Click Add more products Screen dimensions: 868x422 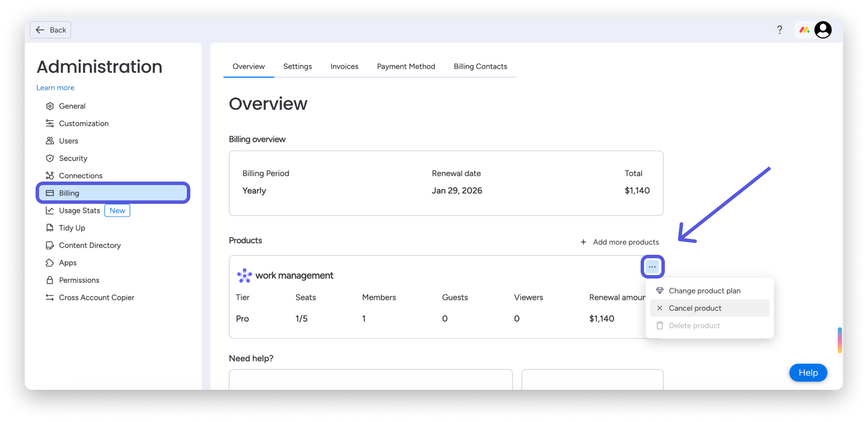click(620, 242)
